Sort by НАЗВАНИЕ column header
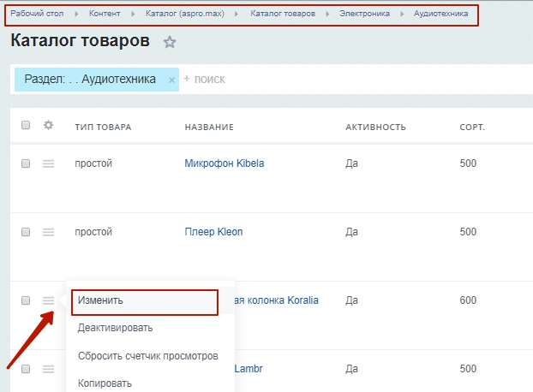Image resolution: width=533 pixels, height=392 pixels. point(209,128)
